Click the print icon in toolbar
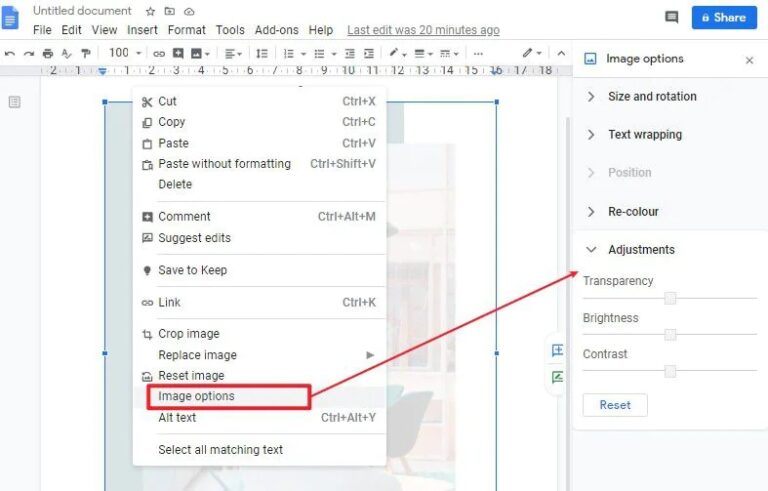The width and height of the screenshot is (768, 491). coord(48,53)
